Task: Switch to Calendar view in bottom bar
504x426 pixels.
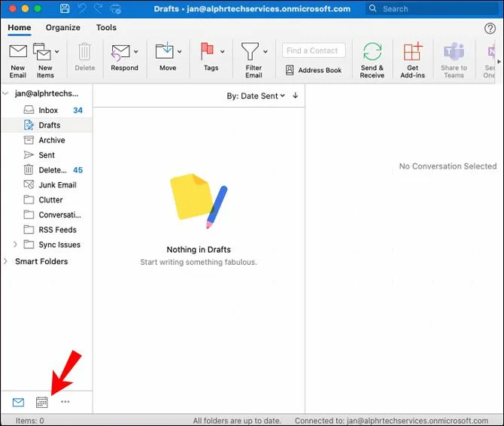Action: point(42,403)
